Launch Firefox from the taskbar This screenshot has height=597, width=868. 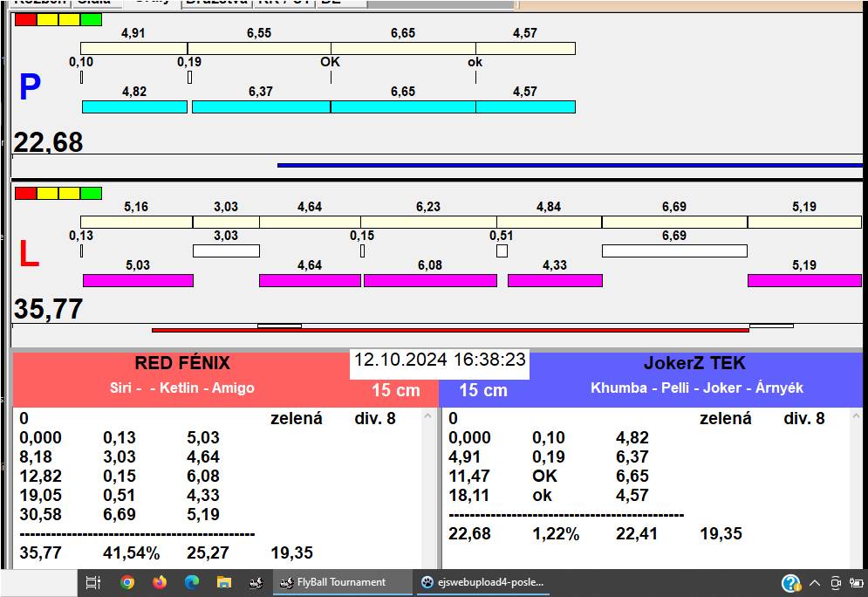pyautogui.click(x=159, y=582)
